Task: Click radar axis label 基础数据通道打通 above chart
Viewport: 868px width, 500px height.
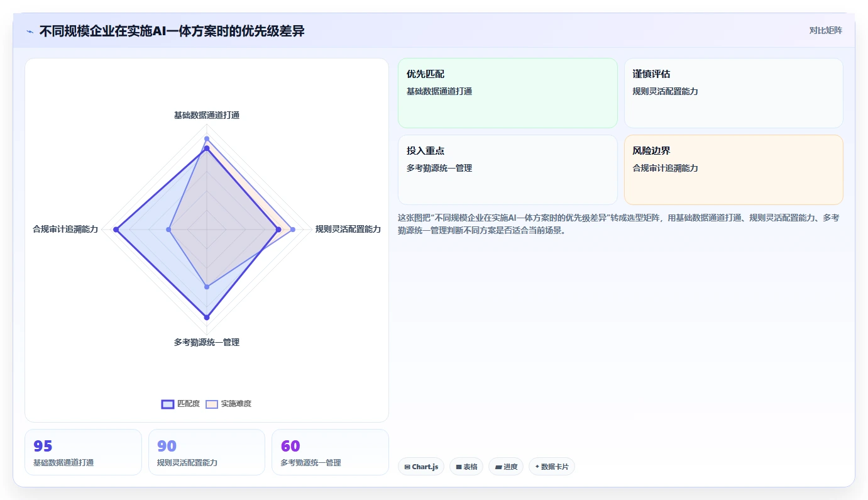Action: coord(207,115)
